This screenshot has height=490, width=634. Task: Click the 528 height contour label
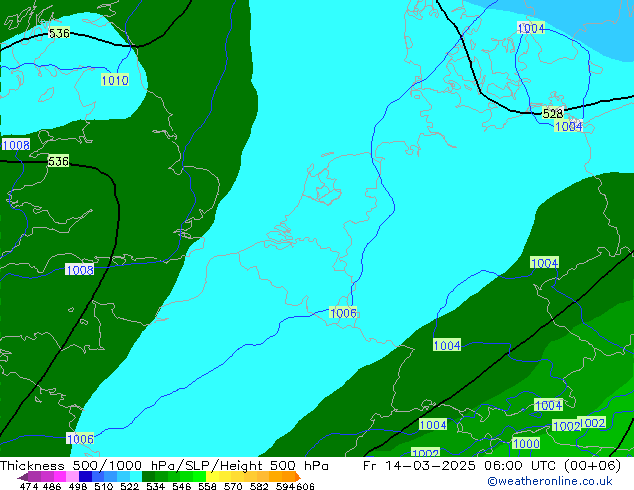click(x=552, y=113)
